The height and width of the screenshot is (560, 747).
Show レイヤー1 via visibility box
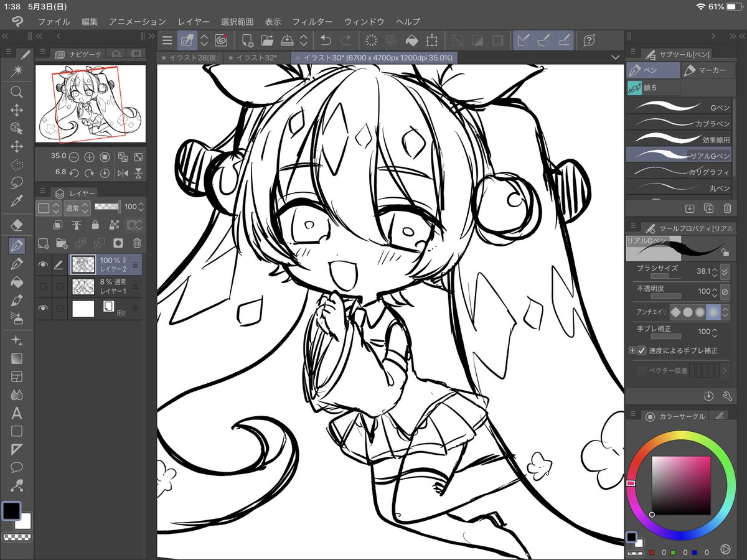click(43, 286)
